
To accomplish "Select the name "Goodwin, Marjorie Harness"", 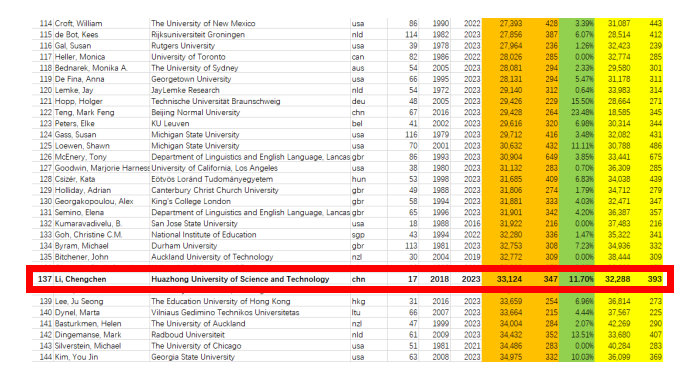I will [x=102, y=168].
